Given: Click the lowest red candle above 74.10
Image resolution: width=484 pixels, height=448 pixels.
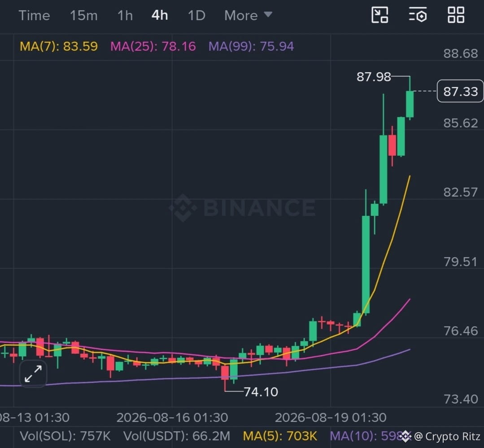Looking at the screenshot, I should coord(225,372).
